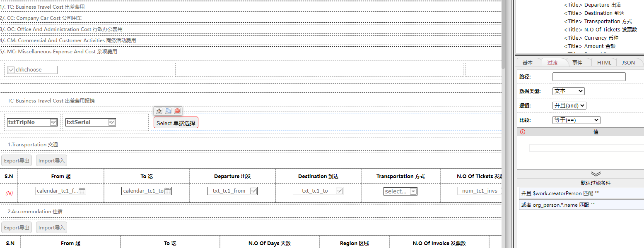This screenshot has height=248, width=644.
Task: Switch to the 事件 tab
Action: (577, 62)
